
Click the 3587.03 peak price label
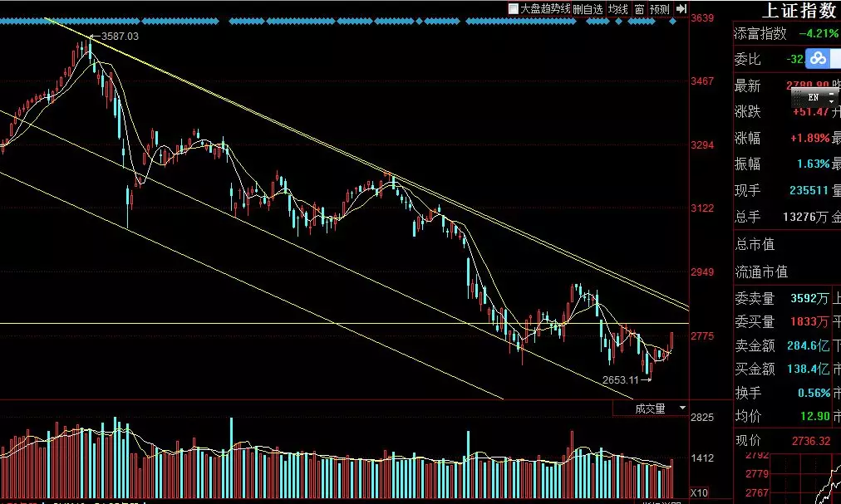(x=120, y=37)
